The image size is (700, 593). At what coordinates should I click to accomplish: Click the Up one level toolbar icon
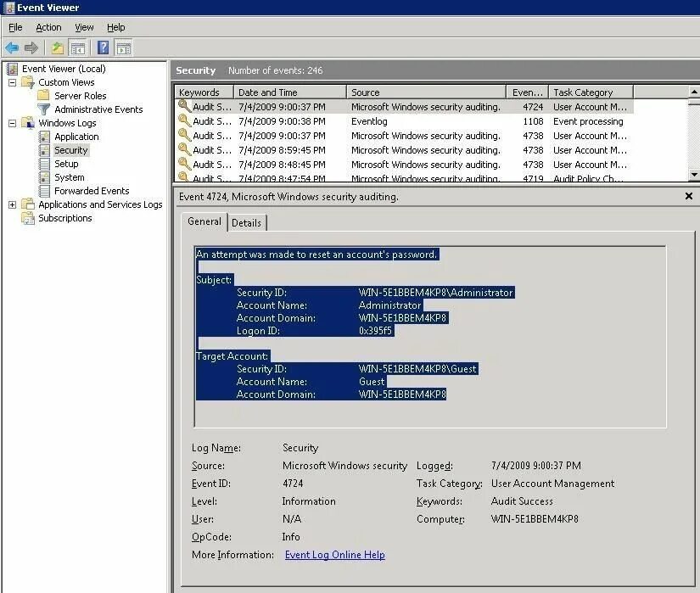click(x=57, y=48)
